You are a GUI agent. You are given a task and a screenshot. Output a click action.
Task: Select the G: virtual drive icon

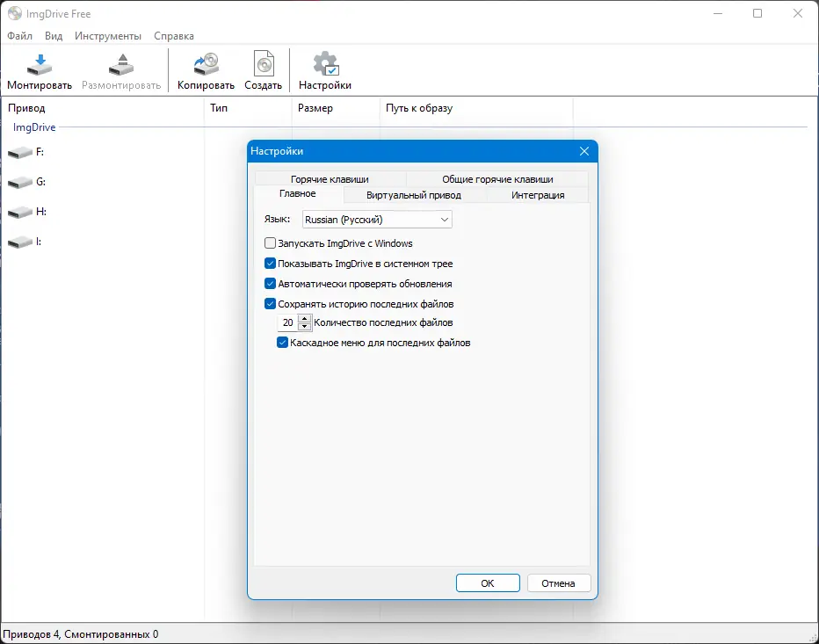tap(20, 182)
